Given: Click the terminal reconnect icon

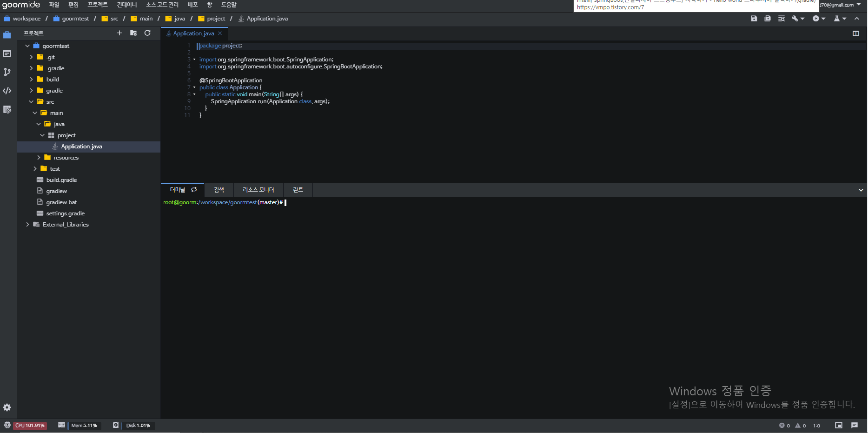Looking at the screenshot, I should [x=194, y=190].
